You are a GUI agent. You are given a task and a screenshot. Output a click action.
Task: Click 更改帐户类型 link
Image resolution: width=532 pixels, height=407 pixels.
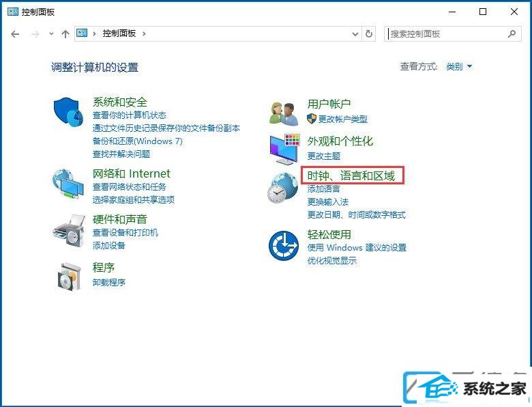342,119
